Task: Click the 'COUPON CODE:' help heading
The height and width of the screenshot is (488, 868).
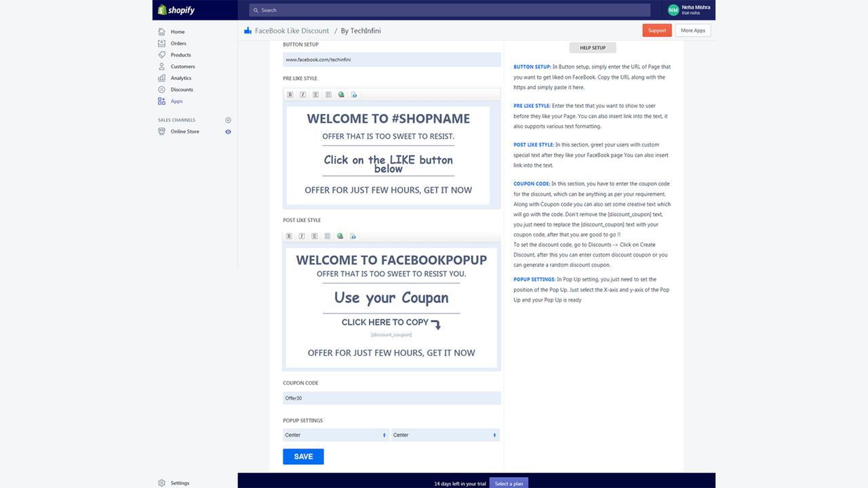Action: (x=532, y=184)
